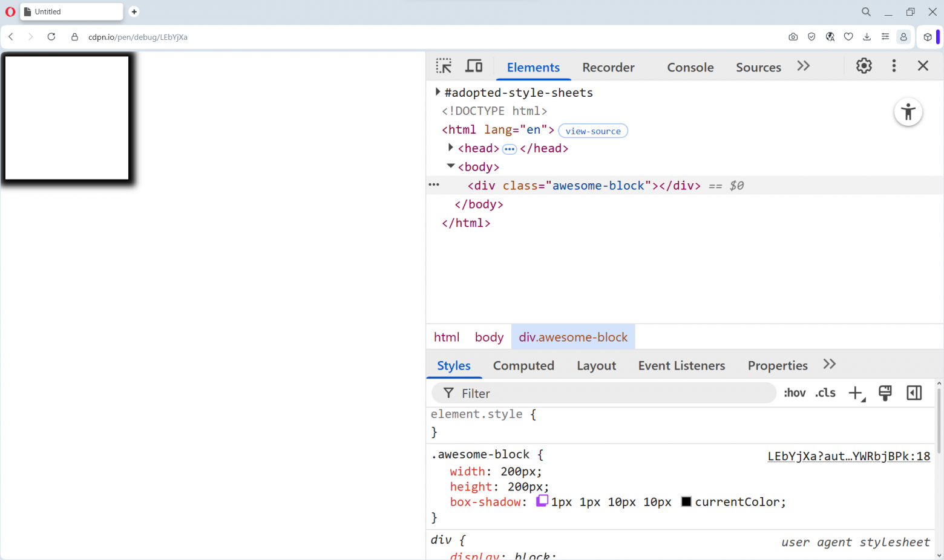The image size is (944, 560).
Task: Toggle the device toolbar emulation icon
Action: point(474,66)
